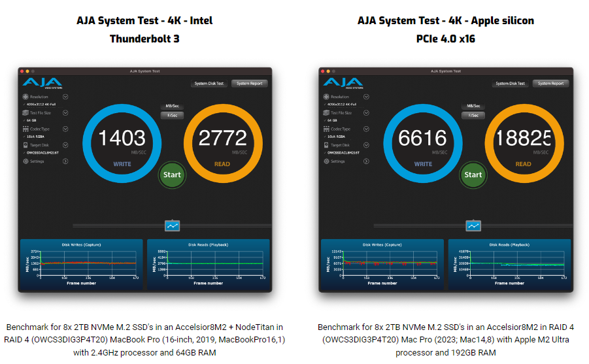This screenshot has height=364, width=589.
Task: Click the AJA logo in the Intel window
Action: tap(42, 83)
